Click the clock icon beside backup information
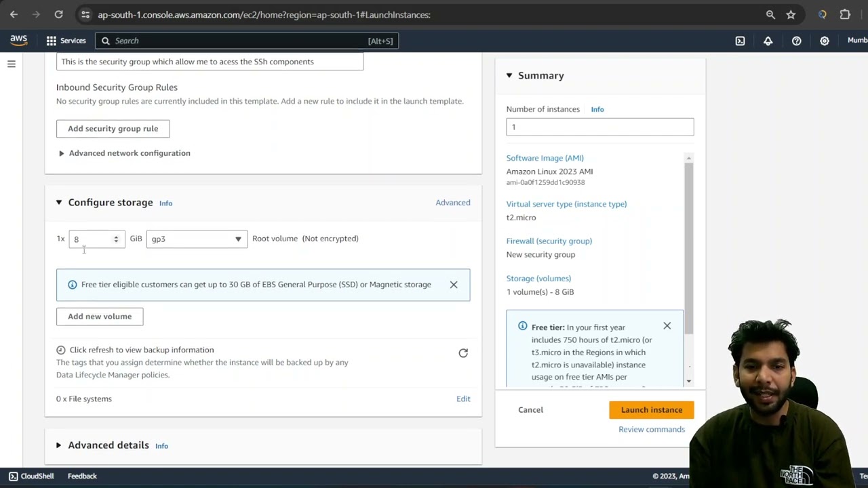The width and height of the screenshot is (868, 488). (60, 350)
